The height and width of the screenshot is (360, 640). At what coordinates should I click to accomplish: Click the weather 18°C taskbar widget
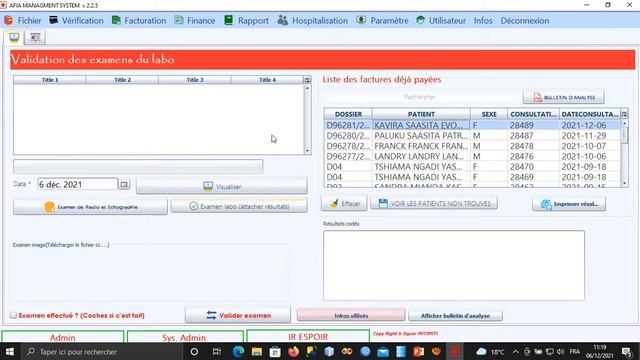[x=490, y=351]
